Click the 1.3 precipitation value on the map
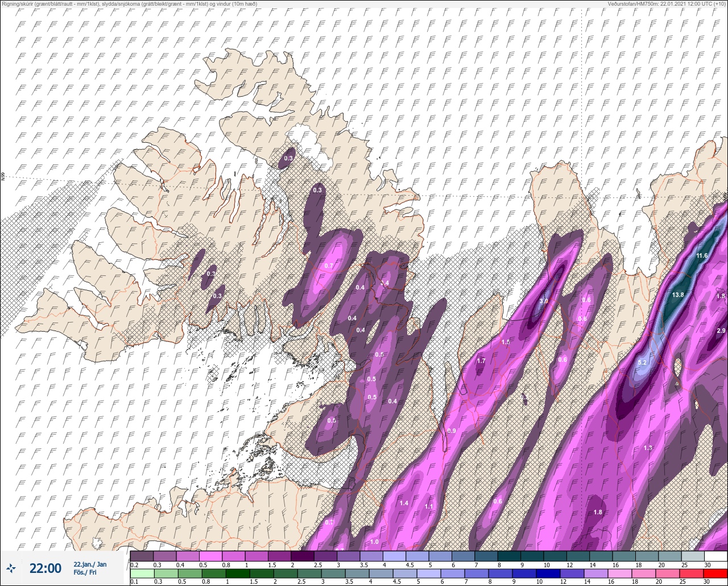728x586 pixels. click(648, 448)
